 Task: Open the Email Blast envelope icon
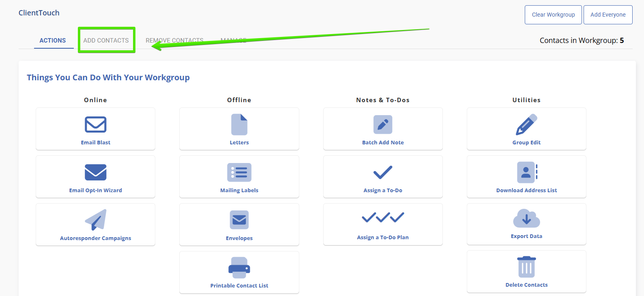95,124
